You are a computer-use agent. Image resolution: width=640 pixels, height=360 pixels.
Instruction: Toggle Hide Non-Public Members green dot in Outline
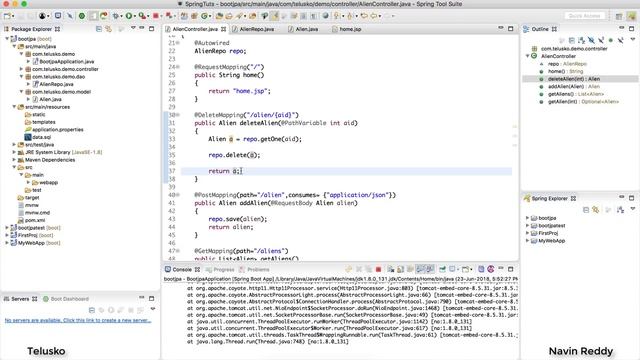point(611,40)
